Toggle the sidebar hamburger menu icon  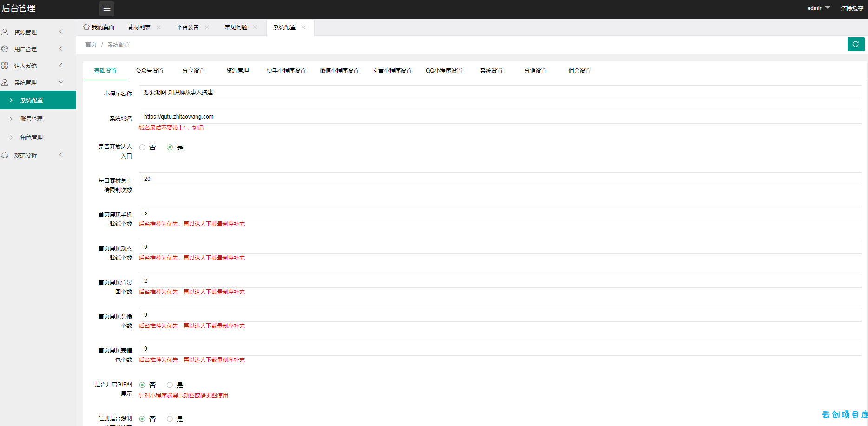pos(106,8)
